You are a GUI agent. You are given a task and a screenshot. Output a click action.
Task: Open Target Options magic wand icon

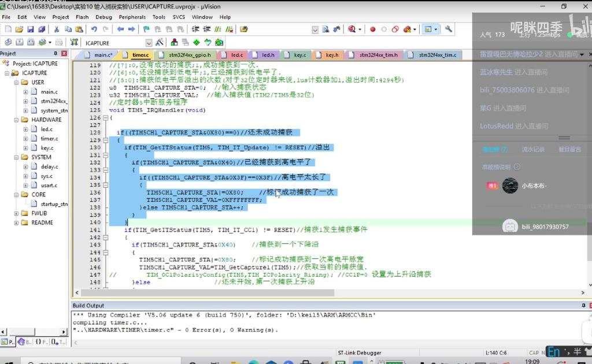tap(159, 42)
